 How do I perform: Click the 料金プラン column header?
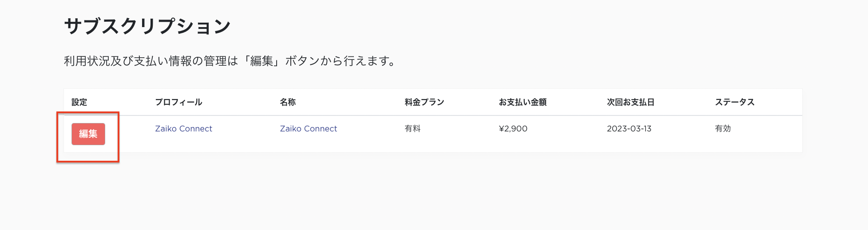pyautogui.click(x=424, y=102)
